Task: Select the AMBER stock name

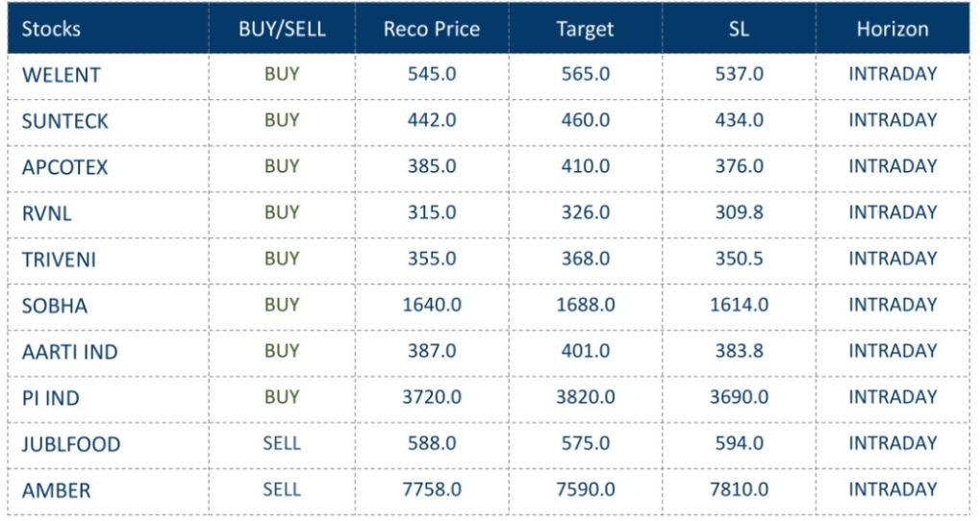Action: (56, 490)
